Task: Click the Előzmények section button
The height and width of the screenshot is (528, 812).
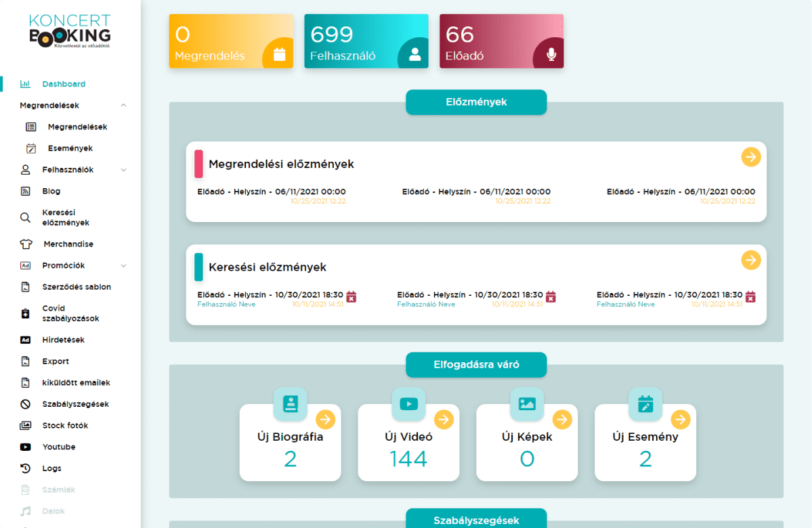Action: pyautogui.click(x=476, y=102)
